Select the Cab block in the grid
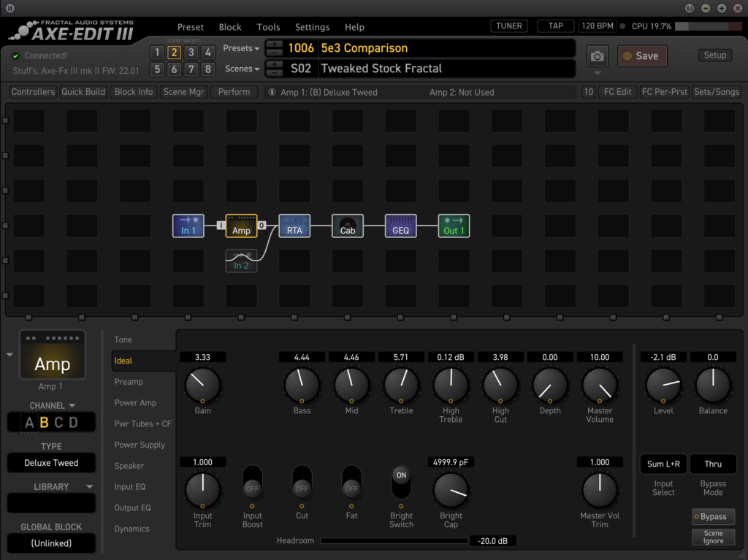The width and height of the screenshot is (748, 560). (x=347, y=226)
